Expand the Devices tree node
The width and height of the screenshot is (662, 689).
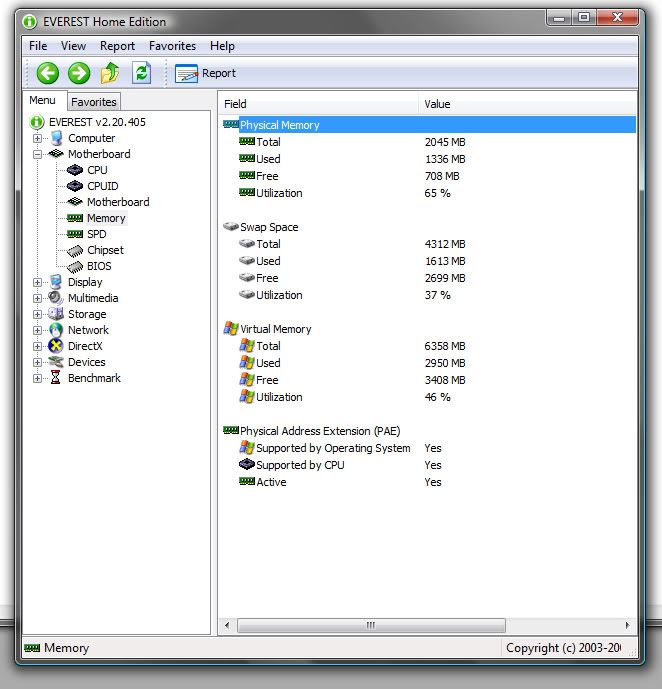(x=37, y=363)
